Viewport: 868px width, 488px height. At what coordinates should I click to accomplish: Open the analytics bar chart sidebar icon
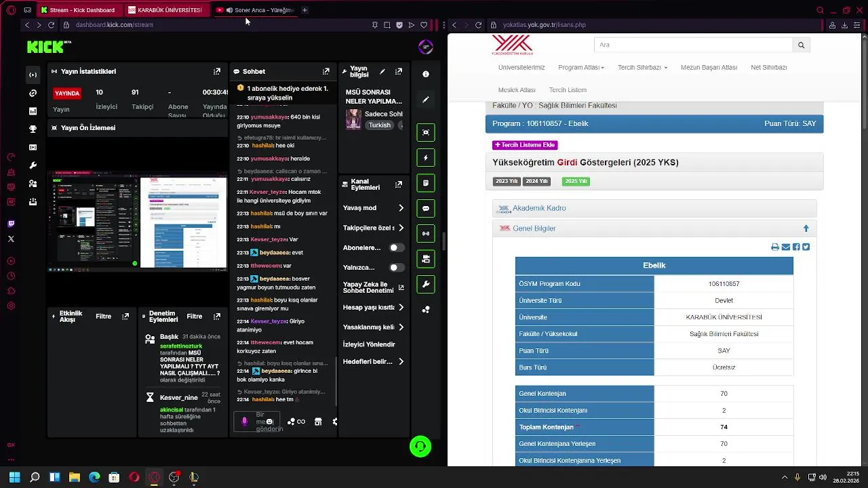click(x=33, y=111)
